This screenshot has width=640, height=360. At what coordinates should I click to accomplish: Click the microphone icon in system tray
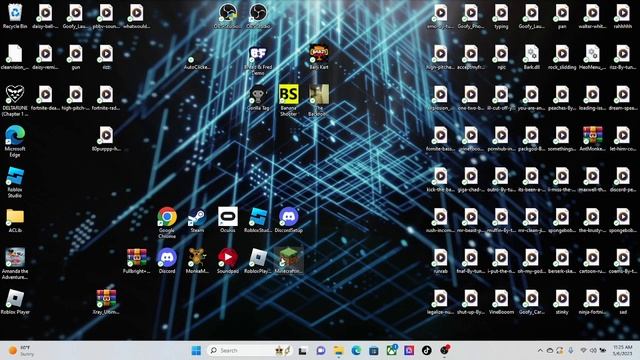click(571, 351)
